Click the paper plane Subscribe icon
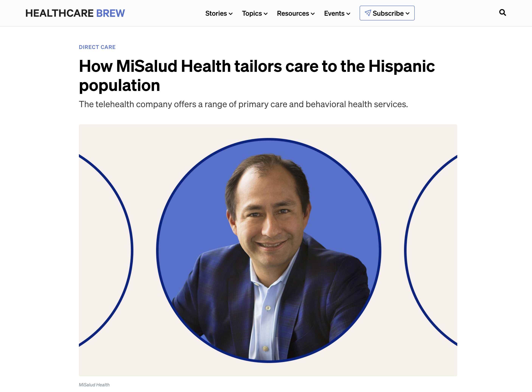 pos(368,13)
